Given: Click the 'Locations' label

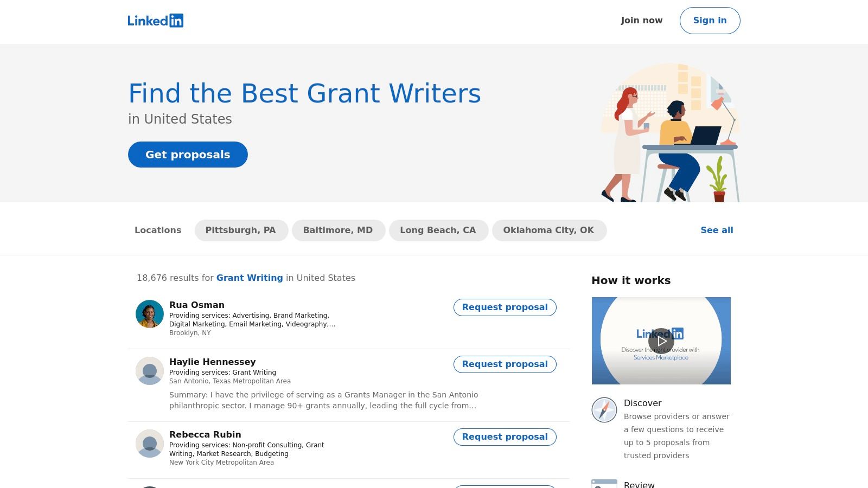Looking at the screenshot, I should click(158, 230).
